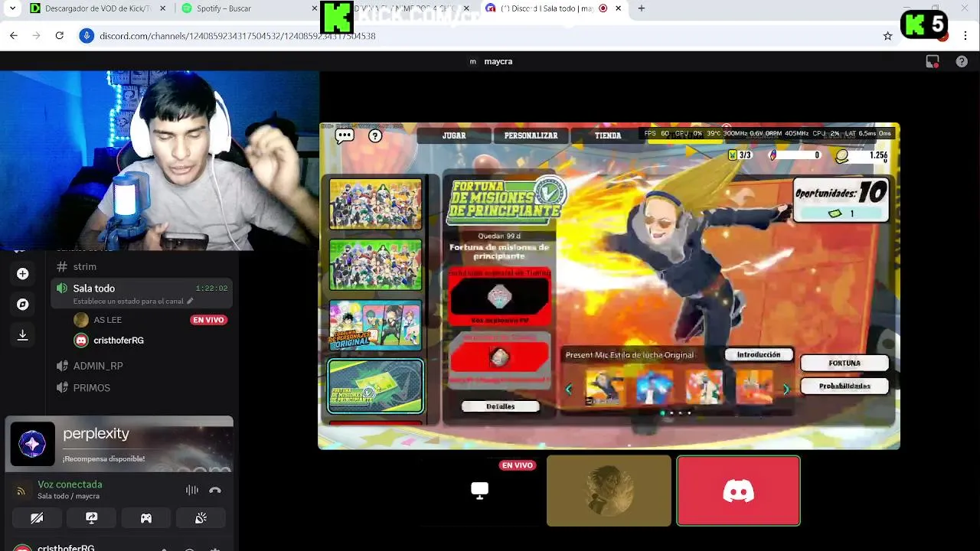Show next reward with right arrow
This screenshot has width=980, height=551.
[786, 389]
